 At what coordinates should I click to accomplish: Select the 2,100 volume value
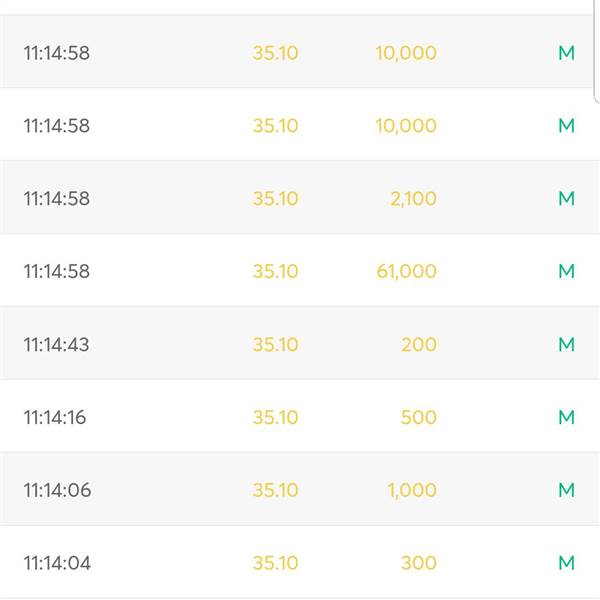pos(413,199)
